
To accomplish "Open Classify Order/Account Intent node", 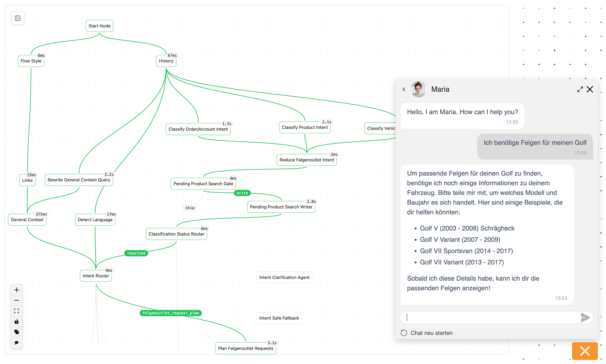I will click(x=198, y=129).
